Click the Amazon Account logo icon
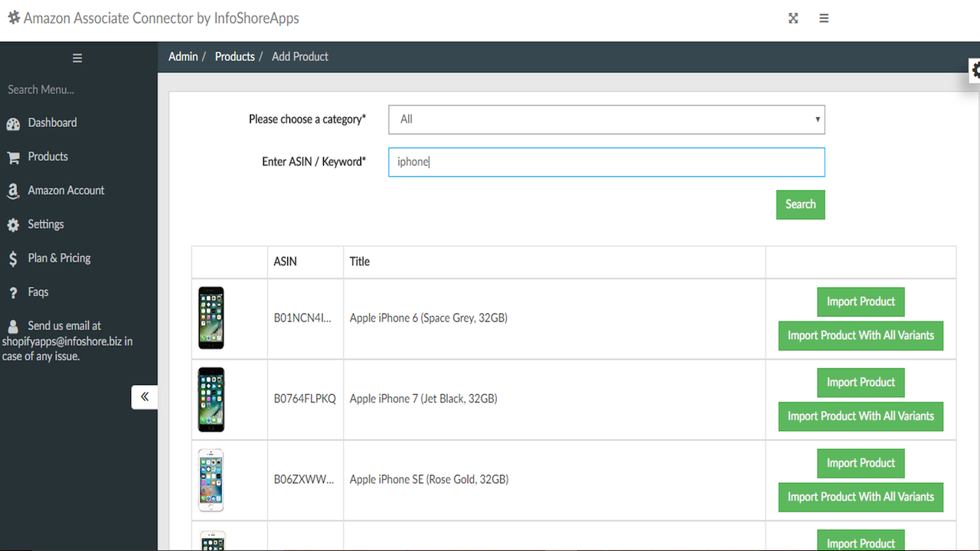Image resolution: width=980 pixels, height=551 pixels. coord(13,191)
